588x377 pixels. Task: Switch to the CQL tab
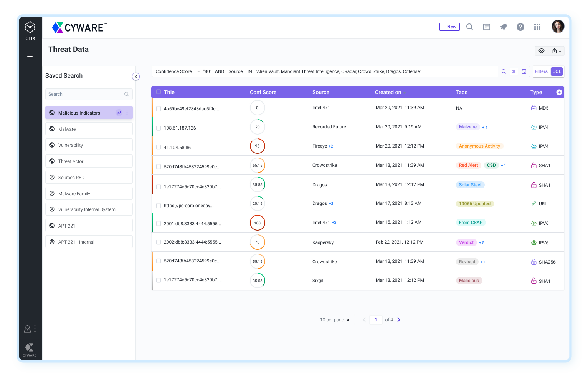click(557, 71)
